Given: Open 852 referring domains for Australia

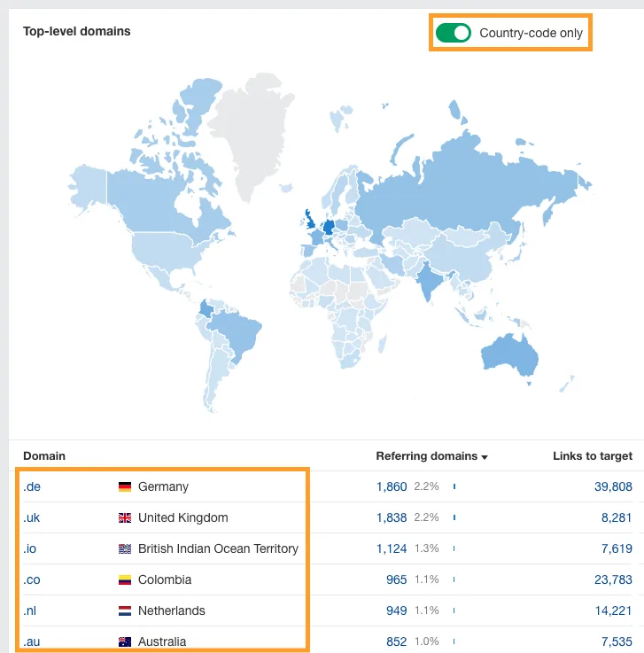Looking at the screenshot, I should point(396,641).
